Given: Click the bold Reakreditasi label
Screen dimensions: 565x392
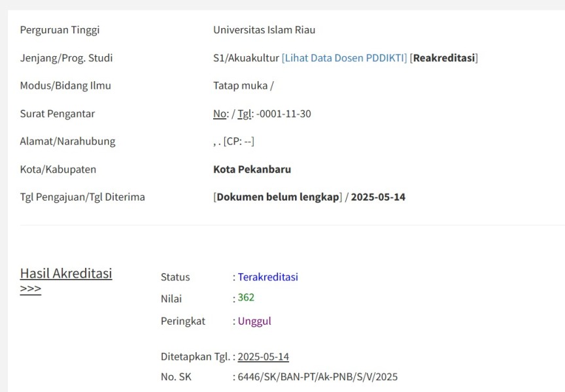Looking at the screenshot, I should pos(444,58).
